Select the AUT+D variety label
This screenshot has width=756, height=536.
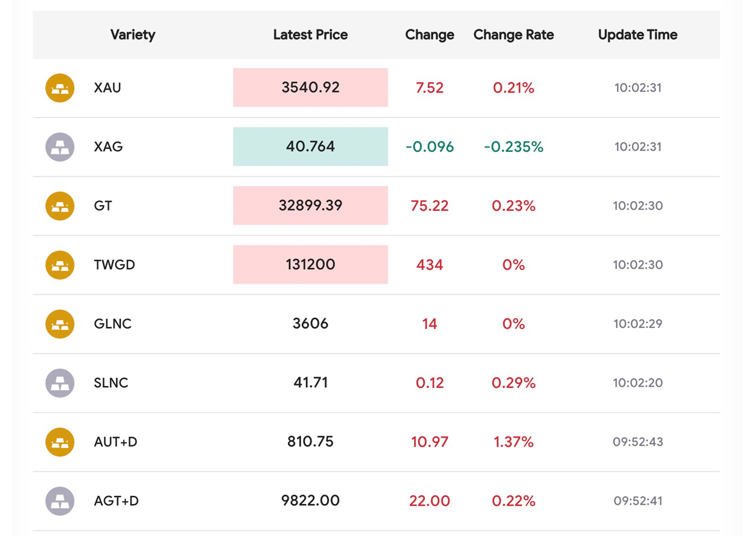(116, 442)
